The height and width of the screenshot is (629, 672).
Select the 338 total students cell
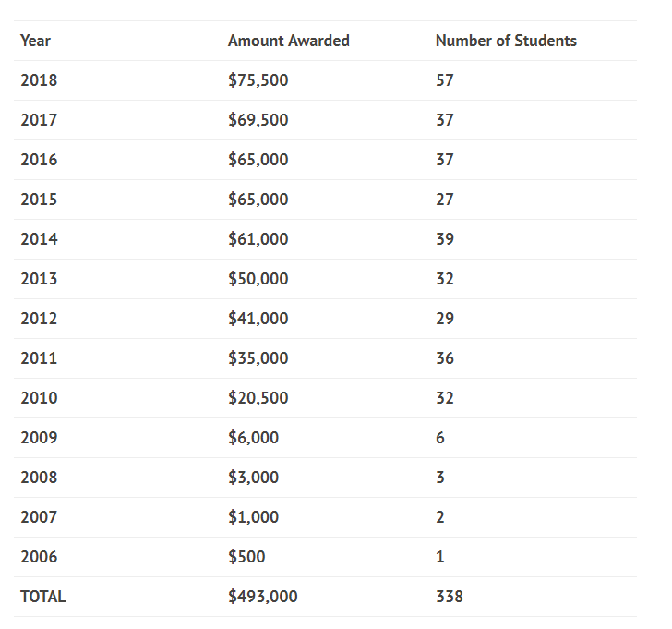[x=450, y=597]
